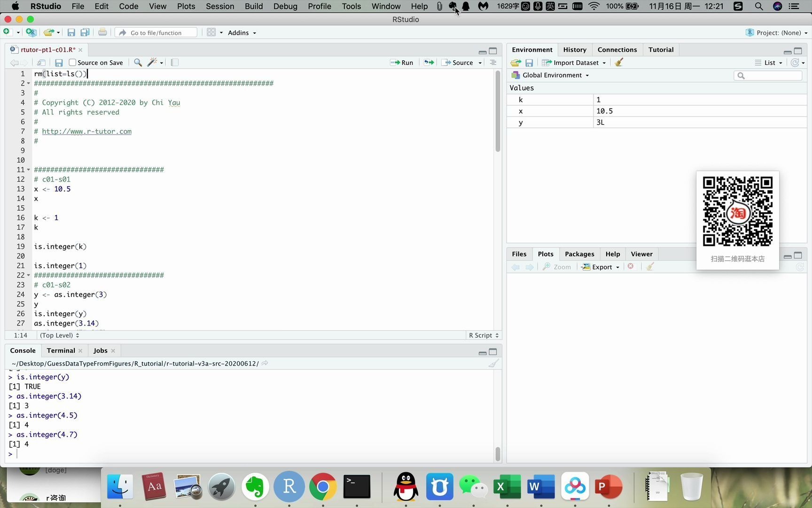Launch Chrome from the Dock
The height and width of the screenshot is (508, 812).
(323, 486)
